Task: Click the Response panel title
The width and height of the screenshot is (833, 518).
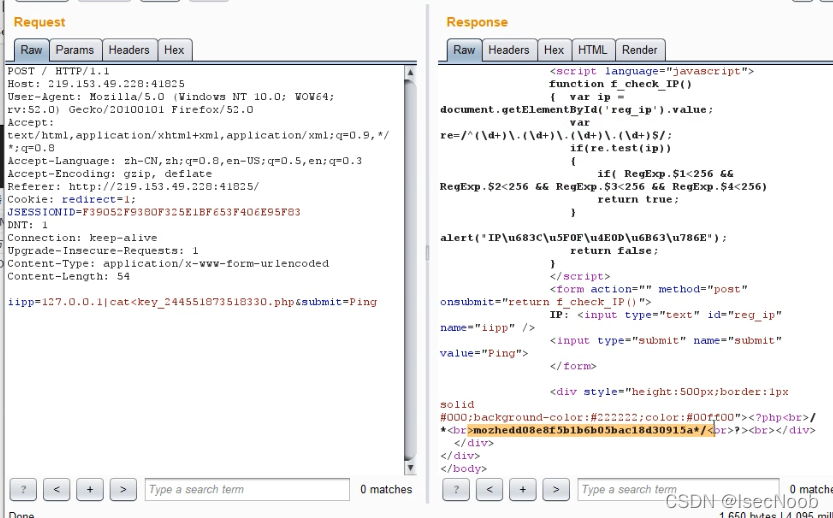Action: coord(477,22)
